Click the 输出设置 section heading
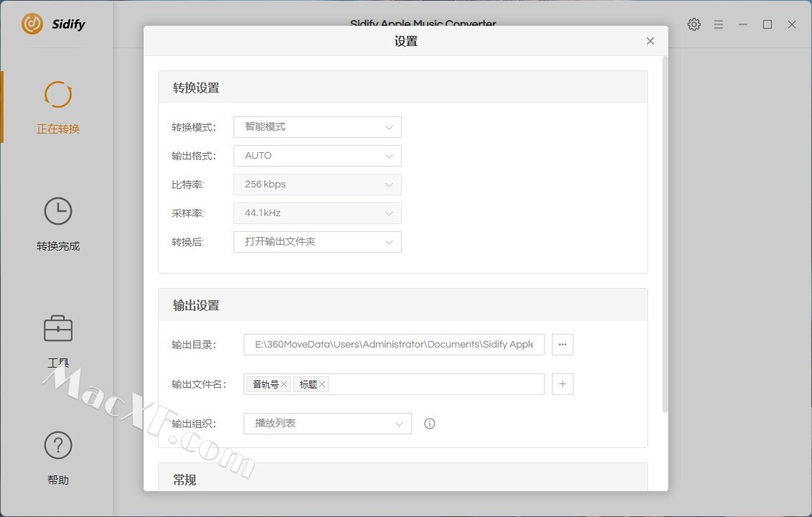The image size is (812, 517). tap(196, 305)
